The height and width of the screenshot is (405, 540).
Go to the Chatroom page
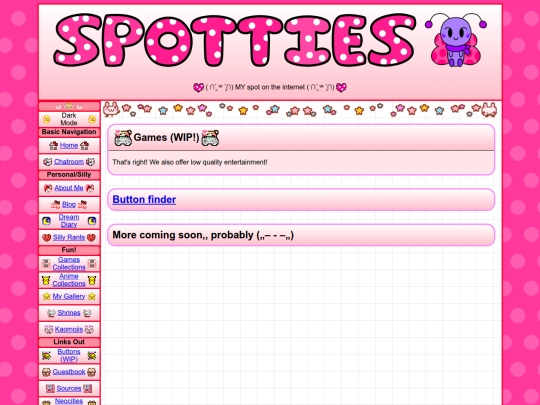coord(69,162)
